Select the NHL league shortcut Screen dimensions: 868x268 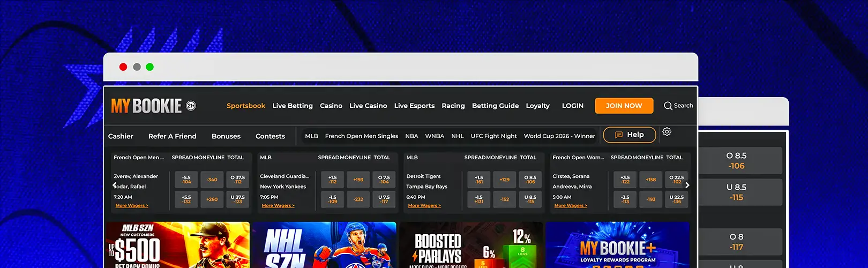click(458, 136)
